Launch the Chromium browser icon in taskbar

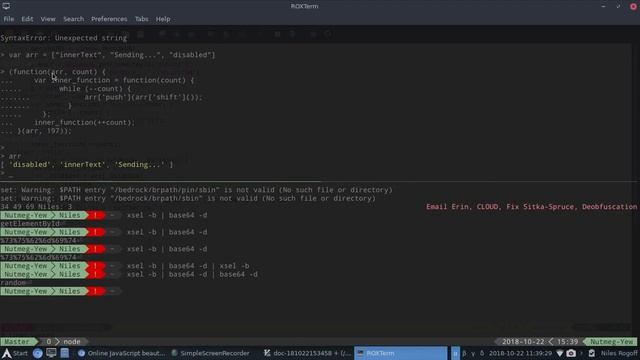click(x=38, y=353)
